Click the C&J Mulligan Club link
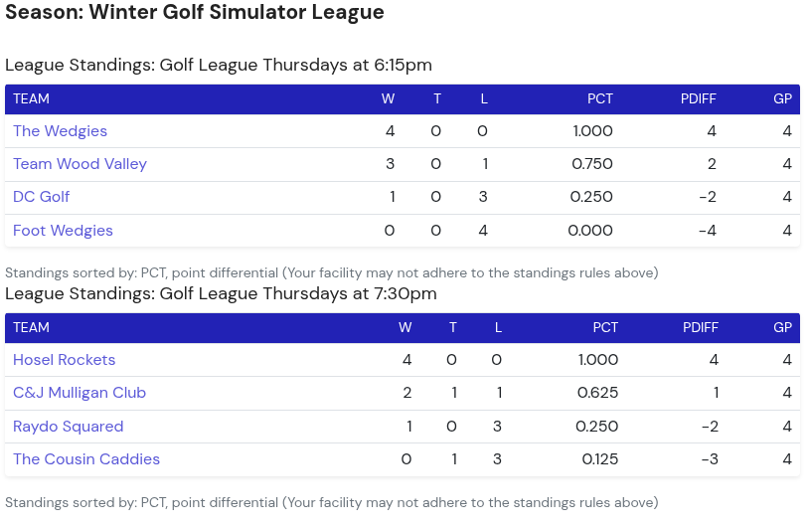This screenshot has width=812, height=528. pyautogui.click(x=80, y=393)
